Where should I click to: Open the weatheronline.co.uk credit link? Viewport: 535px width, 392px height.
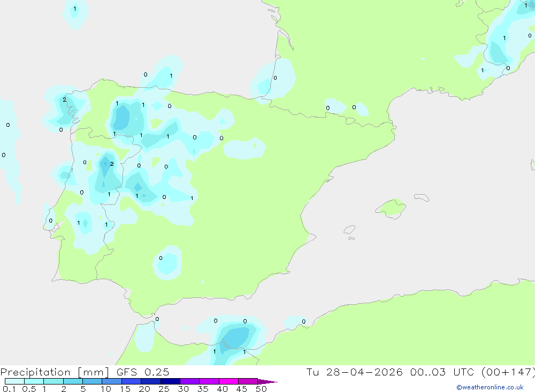click(490, 387)
